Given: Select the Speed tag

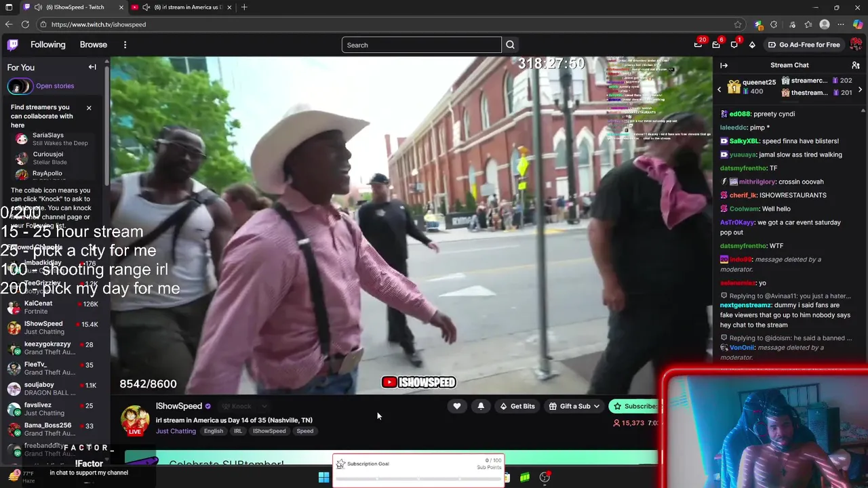Looking at the screenshot, I should [x=305, y=431].
